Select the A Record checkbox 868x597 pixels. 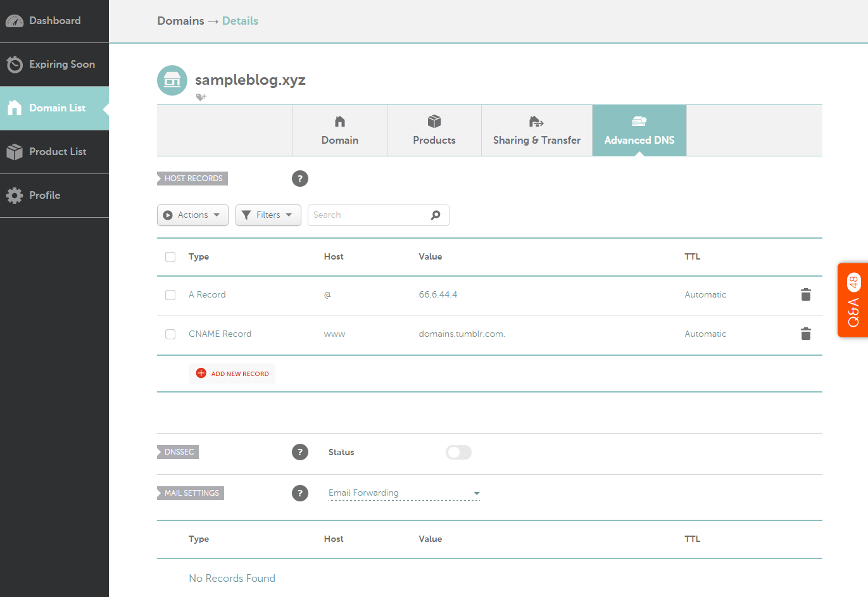tap(170, 295)
